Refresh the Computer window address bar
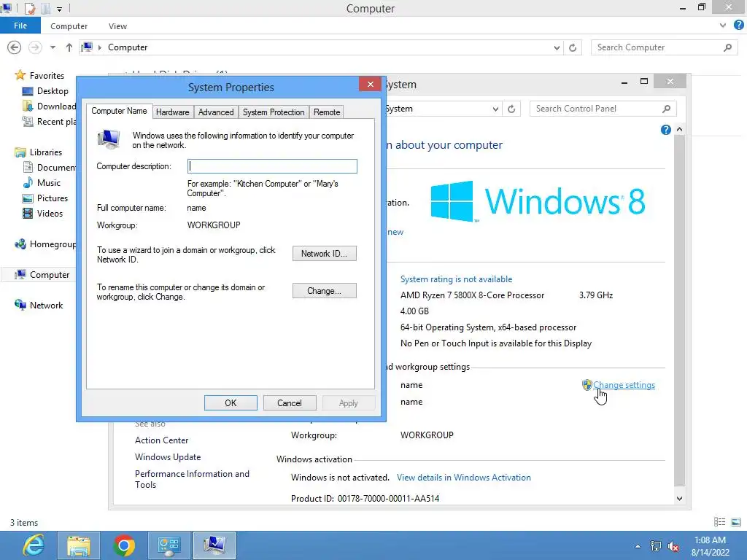 (573, 47)
